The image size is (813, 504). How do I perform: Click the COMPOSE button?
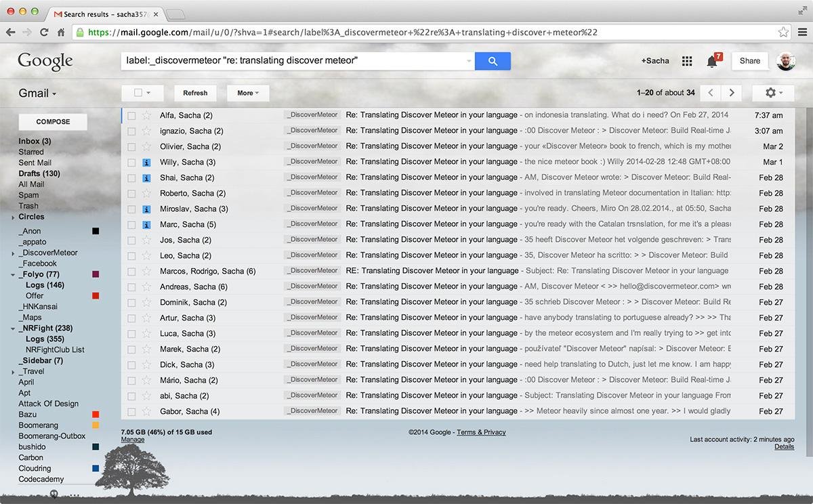53,122
